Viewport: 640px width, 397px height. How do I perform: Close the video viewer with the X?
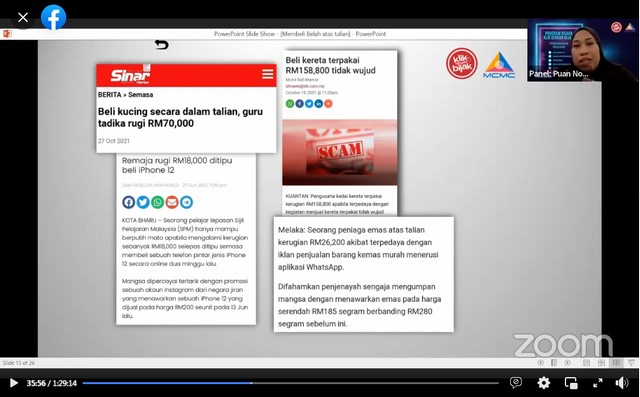[23, 18]
